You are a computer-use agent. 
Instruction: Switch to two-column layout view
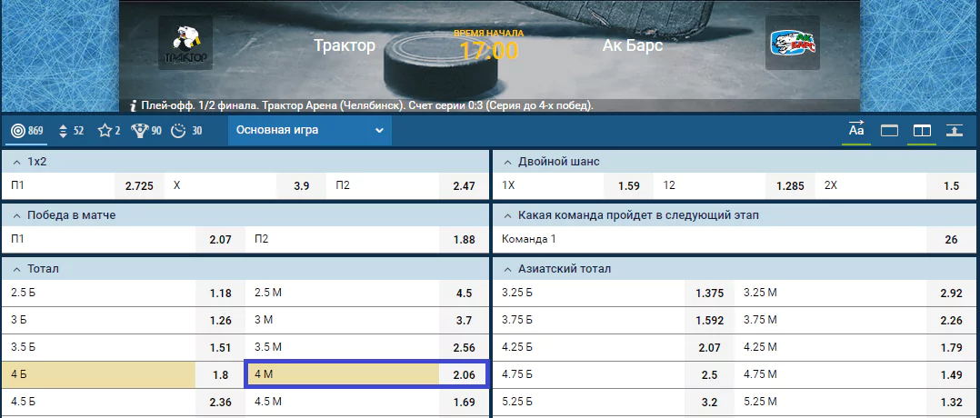point(922,131)
